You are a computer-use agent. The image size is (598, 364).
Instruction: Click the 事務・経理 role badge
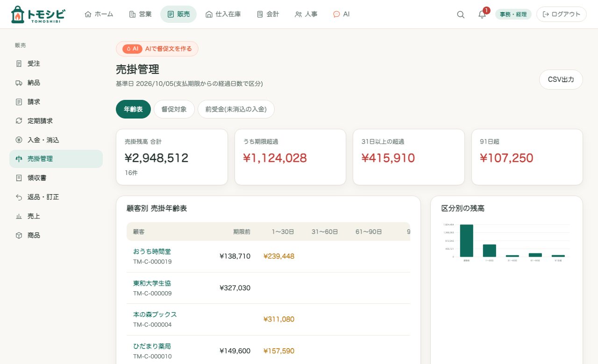click(x=513, y=14)
